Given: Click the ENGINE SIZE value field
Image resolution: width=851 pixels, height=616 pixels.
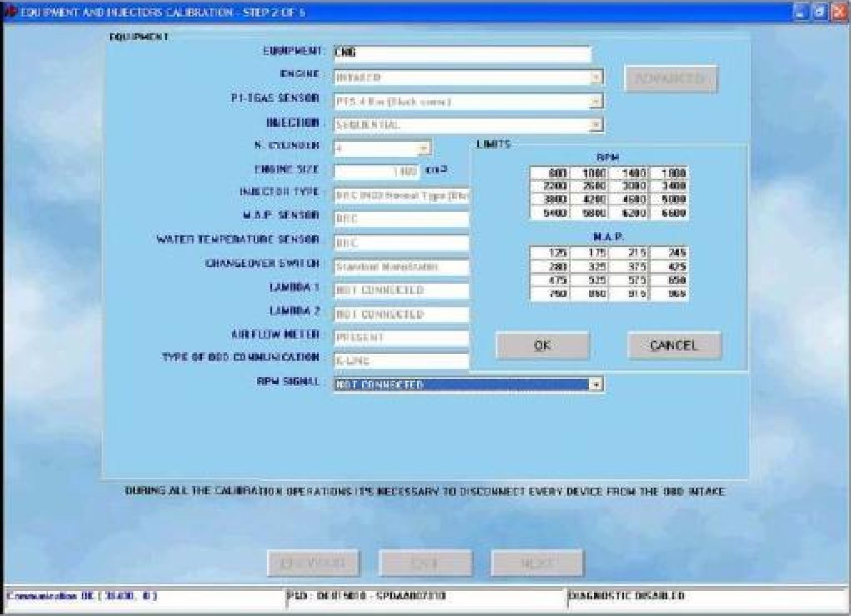Looking at the screenshot, I should coord(377,171).
